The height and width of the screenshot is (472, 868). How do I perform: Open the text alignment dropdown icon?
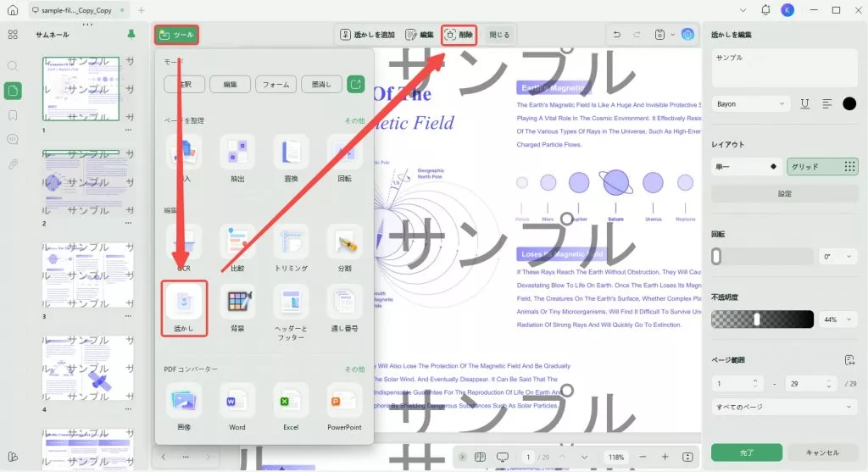826,103
